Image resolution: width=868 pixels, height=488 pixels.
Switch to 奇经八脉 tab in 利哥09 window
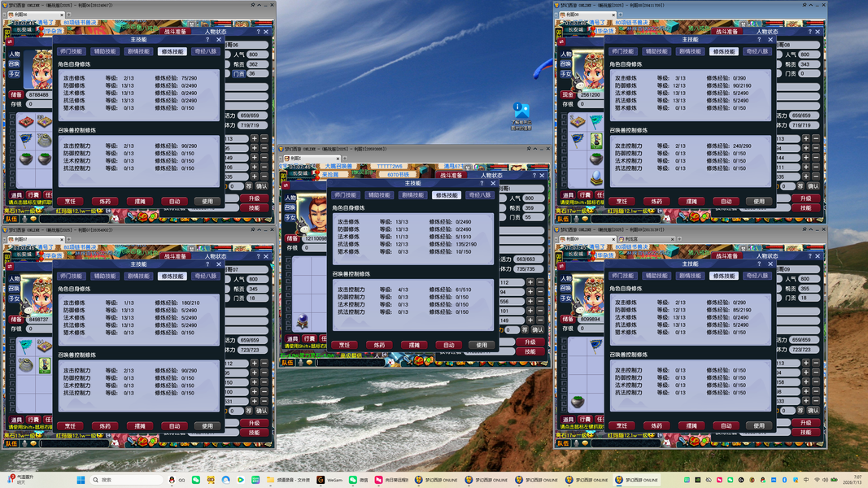tap(757, 276)
